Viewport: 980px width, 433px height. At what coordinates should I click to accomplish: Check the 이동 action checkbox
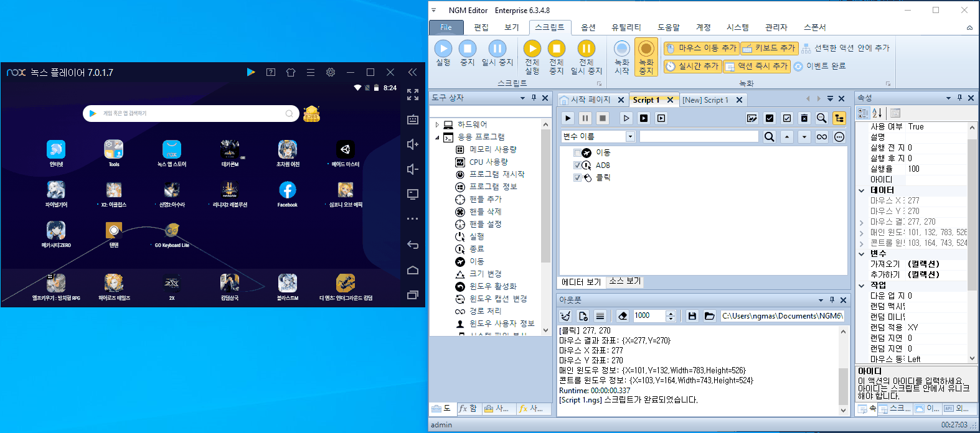coord(577,153)
